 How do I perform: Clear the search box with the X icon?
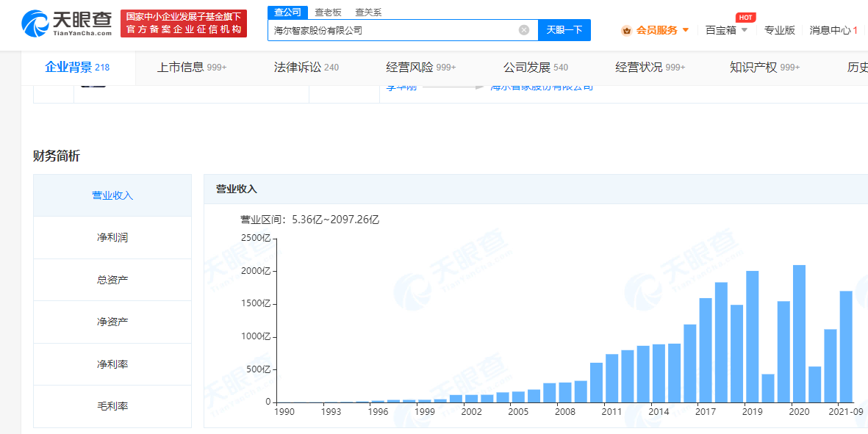524,30
